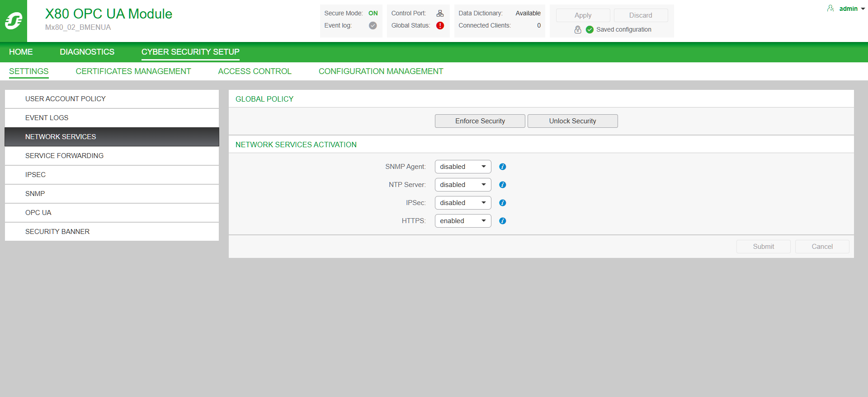Viewport: 868px width, 397px height.
Task: Click the green Saved configuration checkmark icon
Action: (590, 30)
